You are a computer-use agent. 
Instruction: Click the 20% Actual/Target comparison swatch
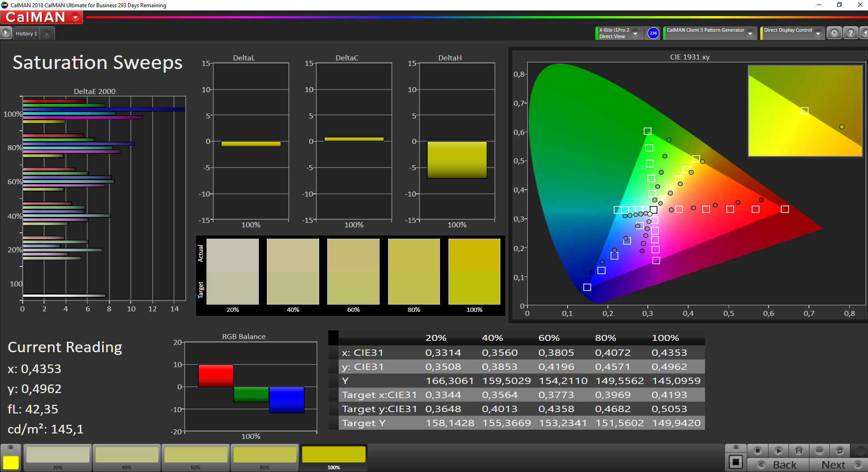coord(232,271)
